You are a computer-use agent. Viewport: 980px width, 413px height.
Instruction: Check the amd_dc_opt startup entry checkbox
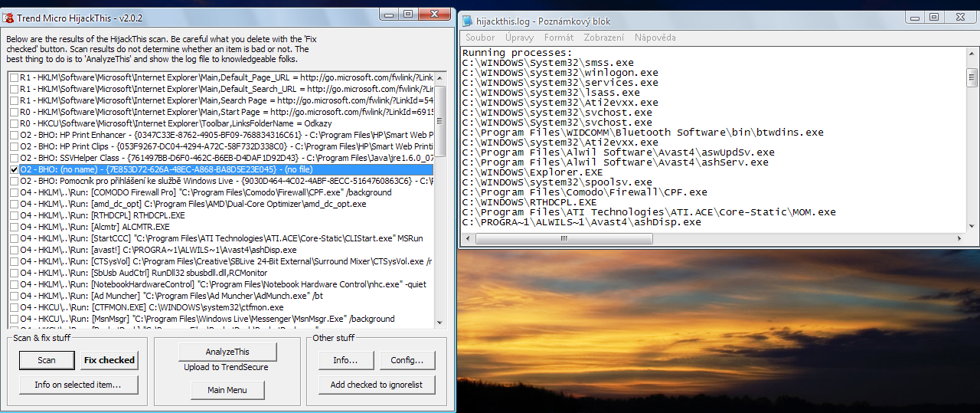15,204
